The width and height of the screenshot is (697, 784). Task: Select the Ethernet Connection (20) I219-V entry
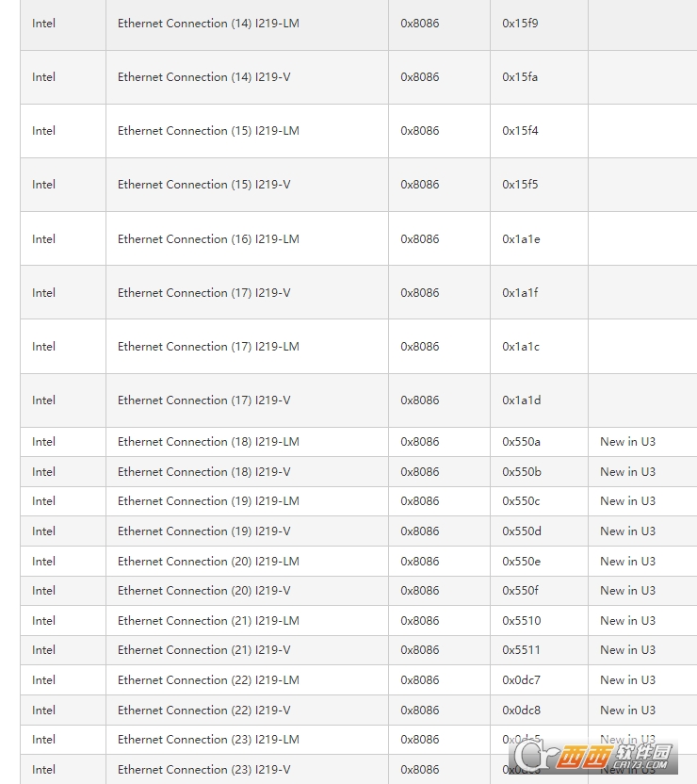click(x=203, y=591)
